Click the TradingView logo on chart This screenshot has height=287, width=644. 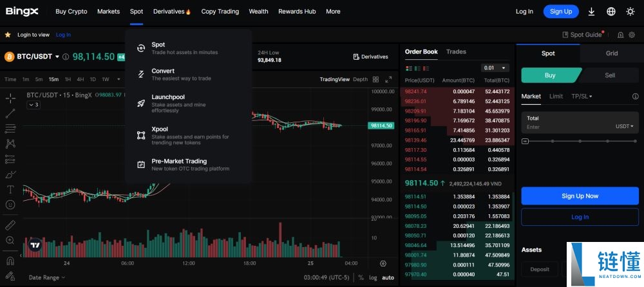click(x=35, y=246)
